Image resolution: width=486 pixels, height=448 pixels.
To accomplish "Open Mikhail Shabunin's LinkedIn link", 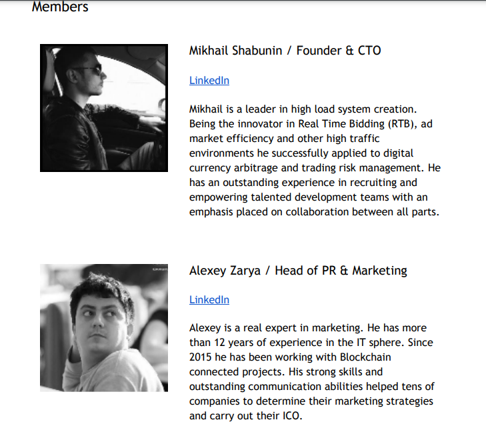I will pyautogui.click(x=209, y=81).
